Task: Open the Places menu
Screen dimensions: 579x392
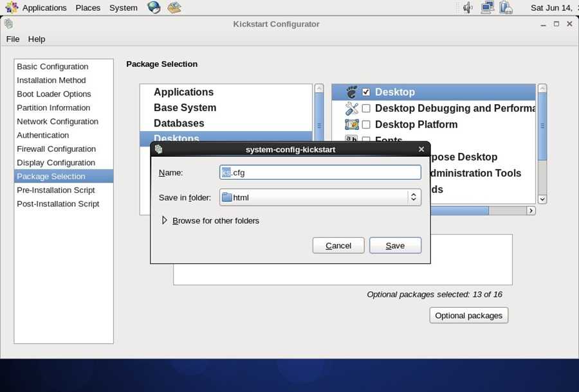Action: (x=88, y=8)
